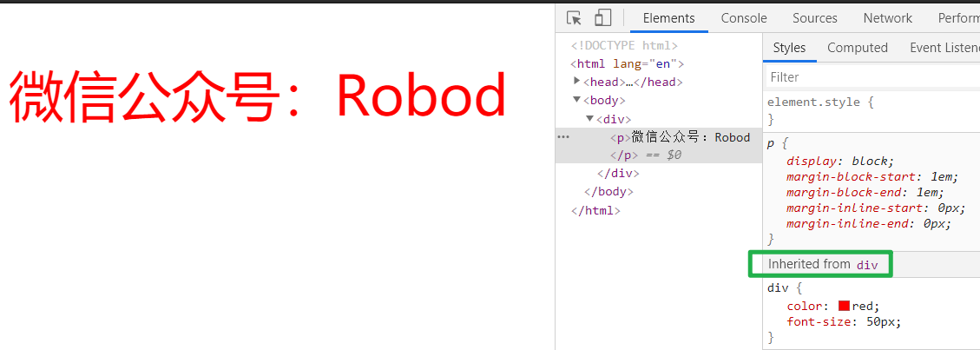Focus the Filter input in Styles
The height and width of the screenshot is (350, 980).
pyautogui.click(x=872, y=77)
